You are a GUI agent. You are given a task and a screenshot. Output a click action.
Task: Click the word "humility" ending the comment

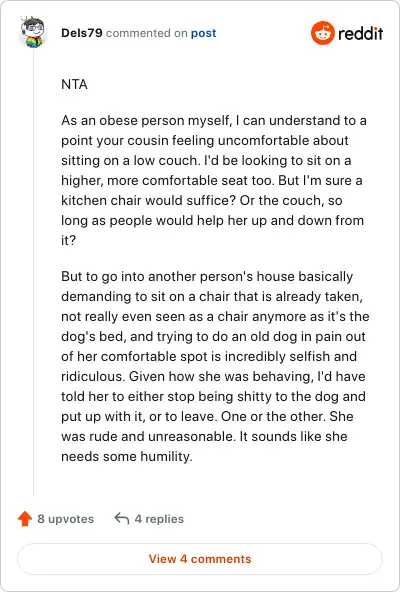(x=165, y=456)
